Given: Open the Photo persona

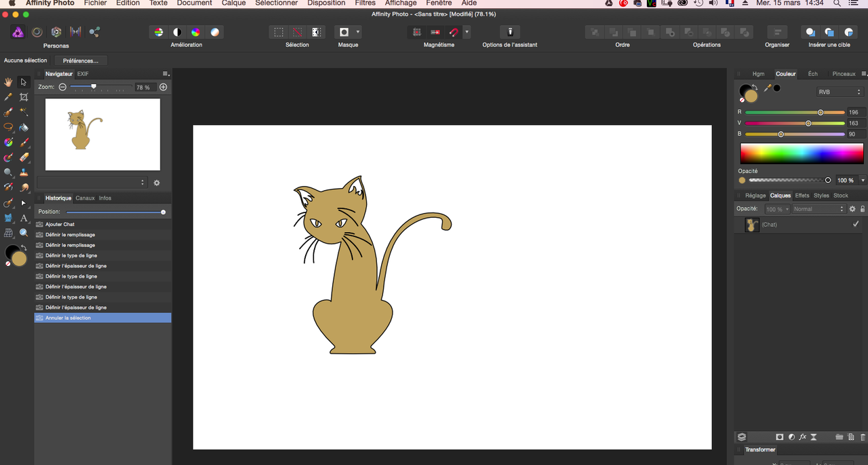Looking at the screenshot, I should 18,32.
